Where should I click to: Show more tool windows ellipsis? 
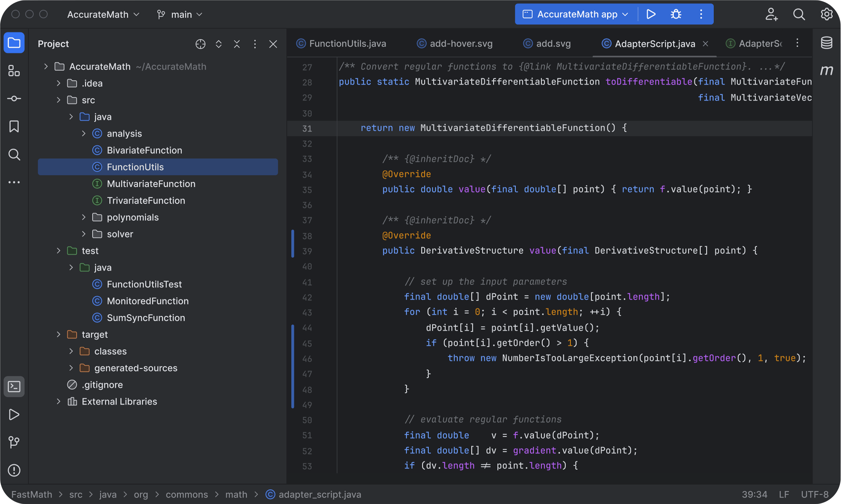[x=14, y=182]
